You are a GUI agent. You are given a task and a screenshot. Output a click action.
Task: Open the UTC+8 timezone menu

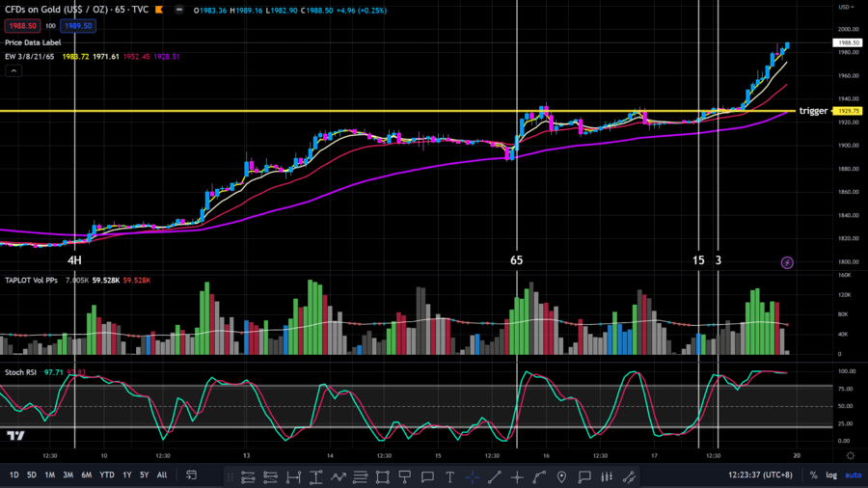click(760, 474)
